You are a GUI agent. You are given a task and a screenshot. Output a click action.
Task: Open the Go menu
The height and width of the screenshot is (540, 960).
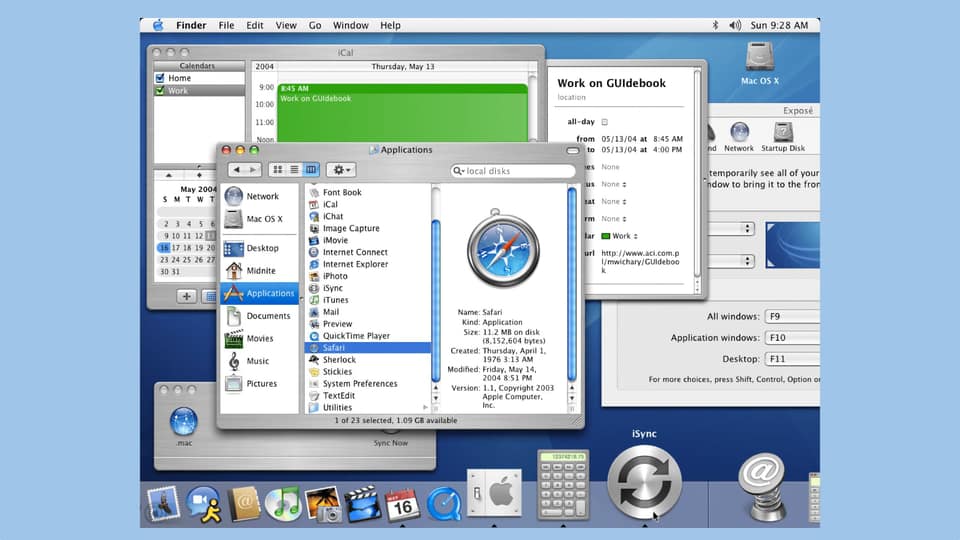pos(315,25)
